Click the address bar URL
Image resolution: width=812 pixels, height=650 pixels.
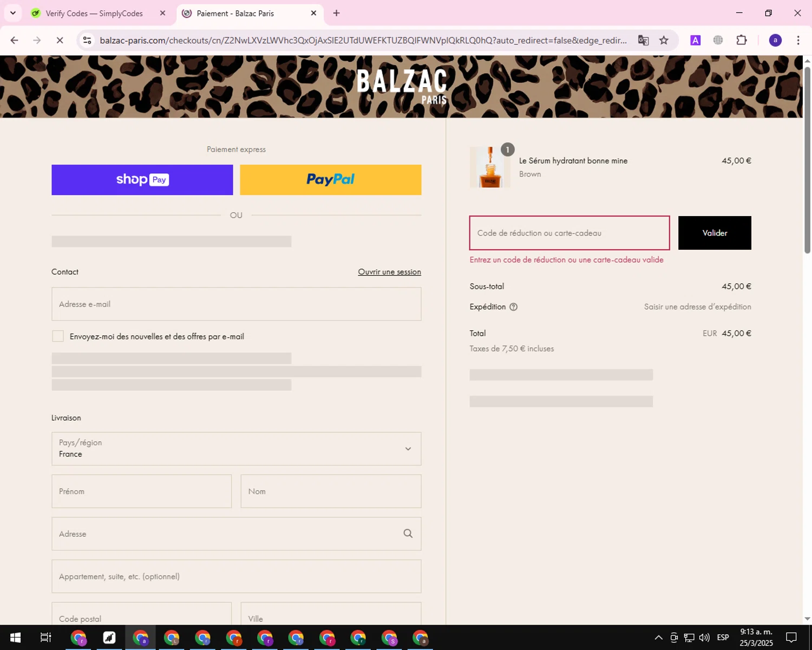coord(363,40)
